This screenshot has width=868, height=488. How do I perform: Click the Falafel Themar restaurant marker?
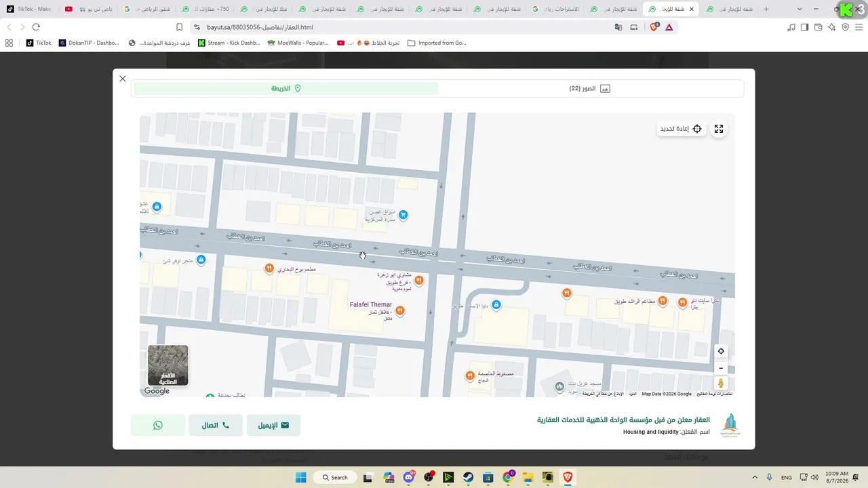[400, 310]
